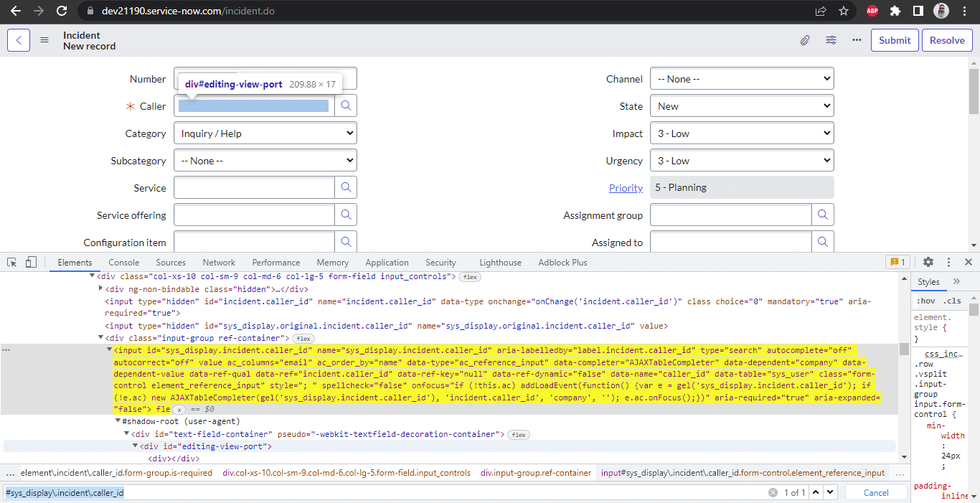The height and width of the screenshot is (503, 980).
Task: Open DevTools settings gear
Action: coord(928,263)
